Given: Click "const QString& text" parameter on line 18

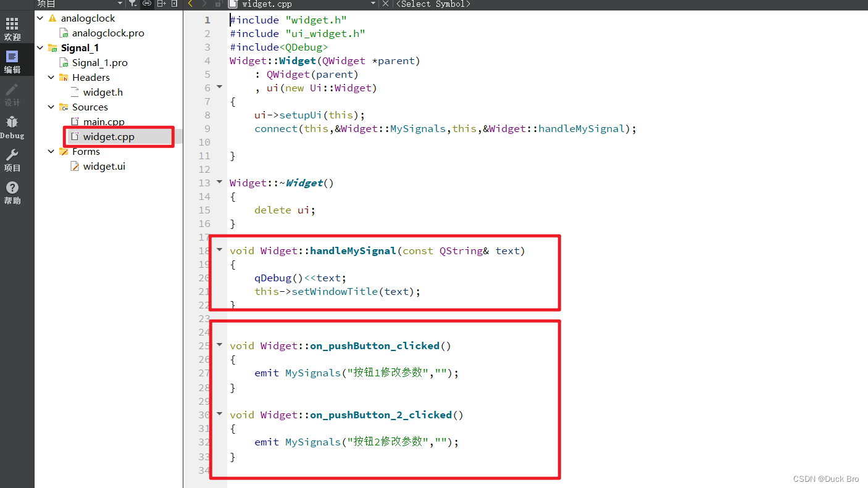Looking at the screenshot, I should pyautogui.click(x=461, y=250).
